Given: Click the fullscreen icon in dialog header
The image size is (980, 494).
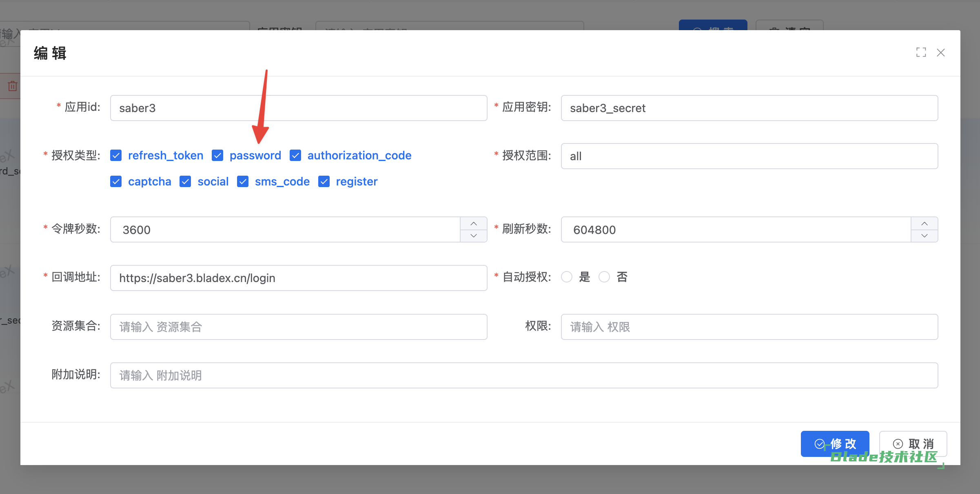Looking at the screenshot, I should coord(921,53).
